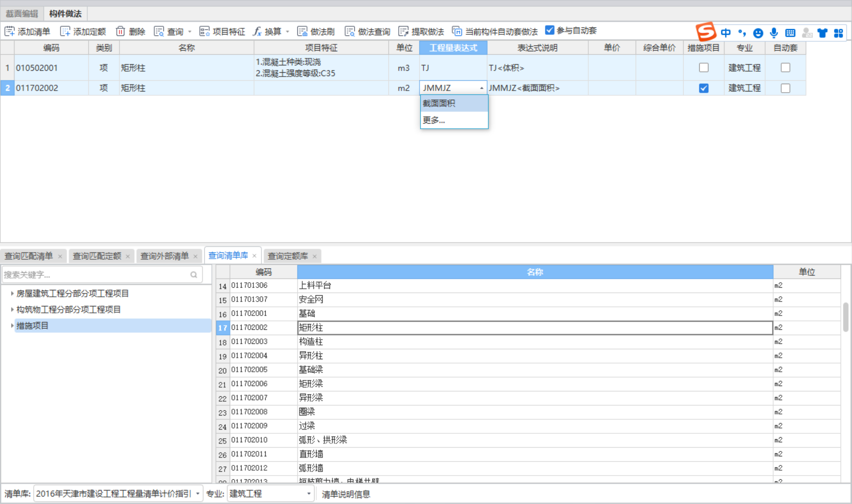
Task: Close the 查询匹配清单 tab
Action: point(60,257)
